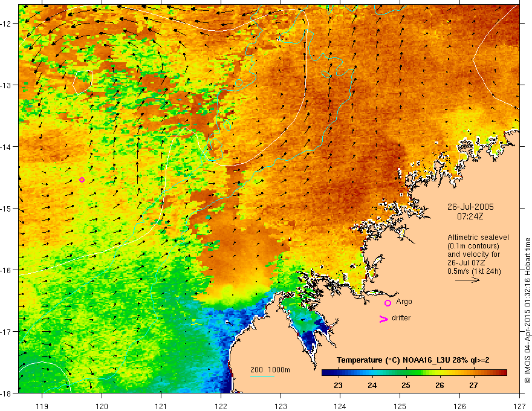Viewport: 532px width, 411px height.
Task: Click the colorbar tick label '26'
Action: point(440,385)
